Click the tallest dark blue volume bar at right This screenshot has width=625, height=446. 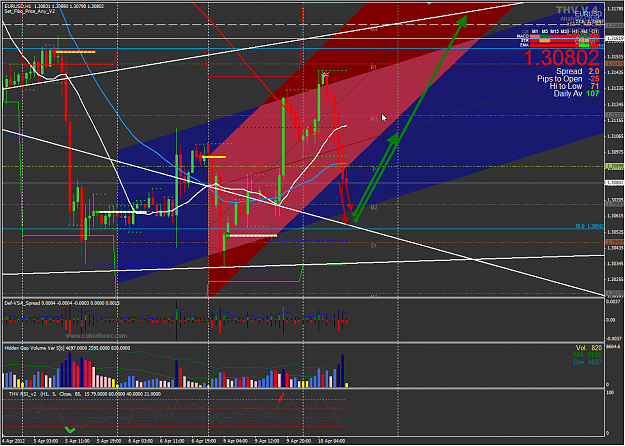[x=342, y=371]
